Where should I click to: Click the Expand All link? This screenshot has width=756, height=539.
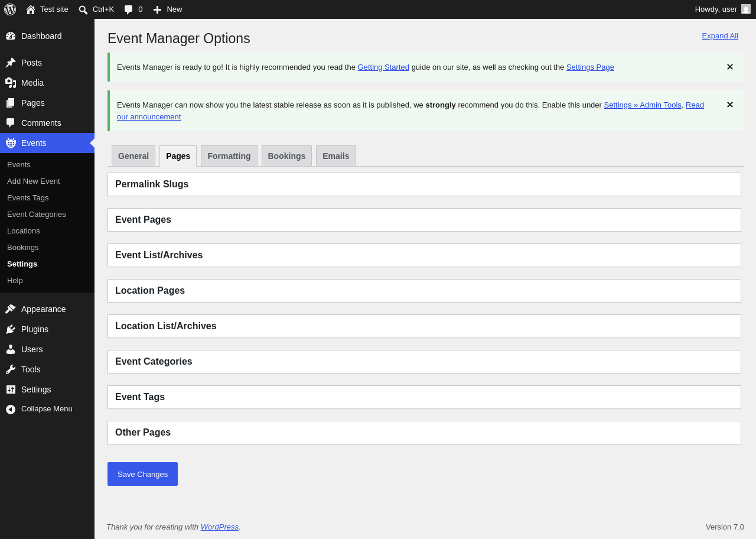tap(720, 35)
